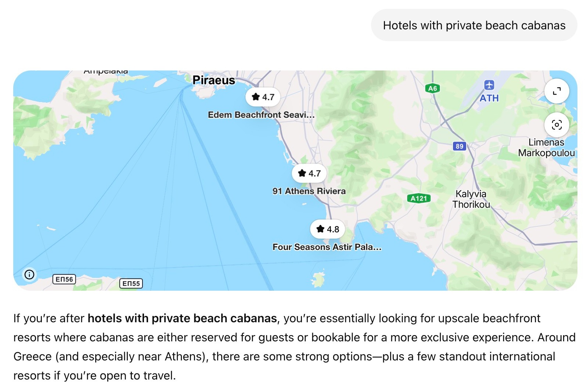The width and height of the screenshot is (587, 392).
Task: Select the A6 road shield marker
Action: coord(432,88)
